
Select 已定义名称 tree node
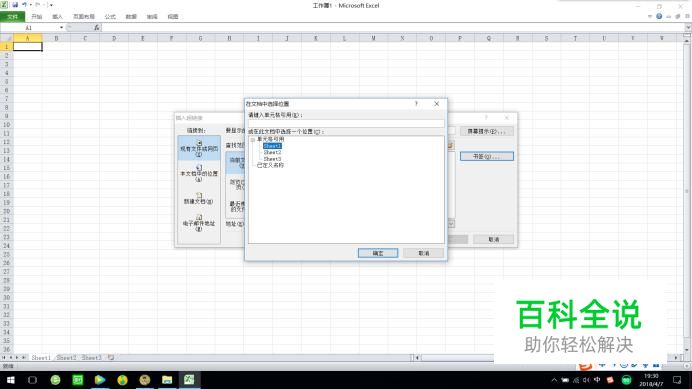click(x=270, y=165)
